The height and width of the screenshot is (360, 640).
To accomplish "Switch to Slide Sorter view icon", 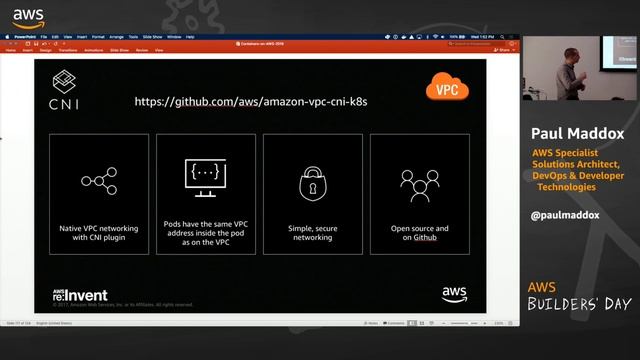I will (x=422, y=323).
